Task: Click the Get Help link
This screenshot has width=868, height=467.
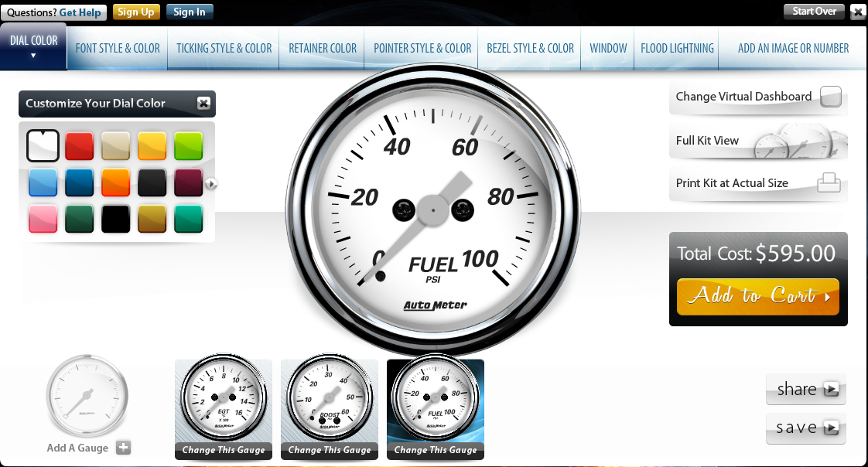Action: [x=80, y=12]
